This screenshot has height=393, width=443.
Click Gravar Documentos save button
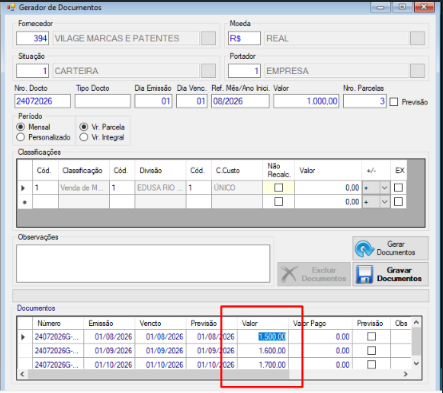[x=390, y=274]
